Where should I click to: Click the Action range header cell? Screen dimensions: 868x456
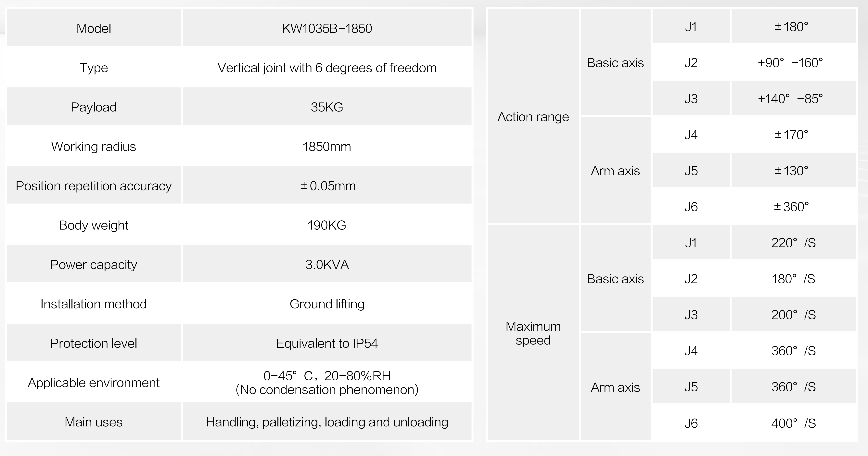click(533, 116)
